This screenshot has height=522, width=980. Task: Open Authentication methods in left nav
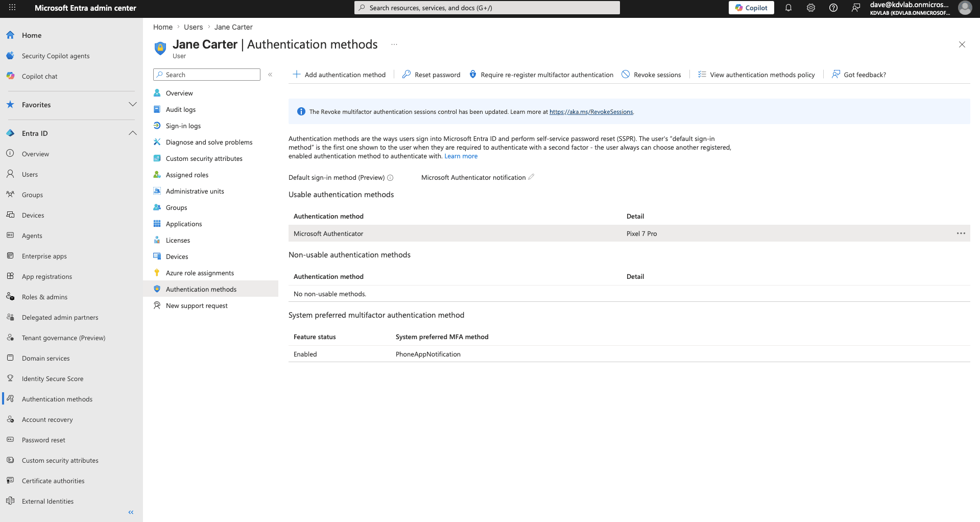click(x=57, y=399)
